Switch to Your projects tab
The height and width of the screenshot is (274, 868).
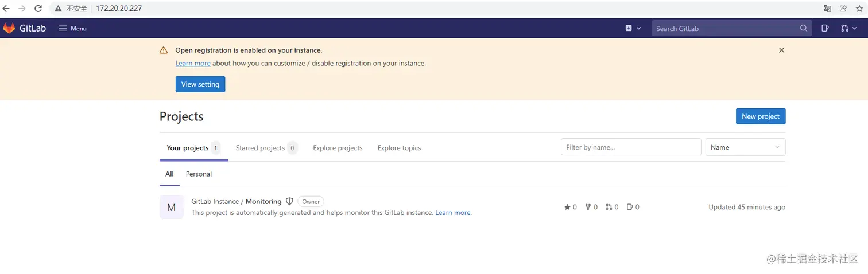[x=193, y=148]
